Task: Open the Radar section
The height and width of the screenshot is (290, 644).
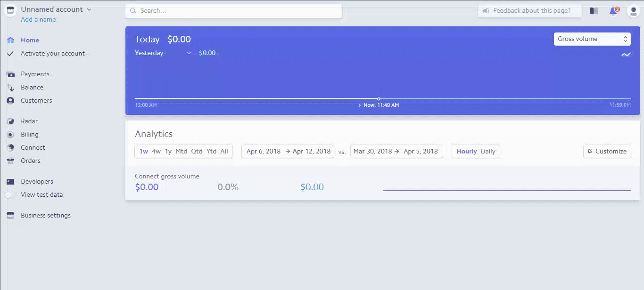Action: point(29,121)
